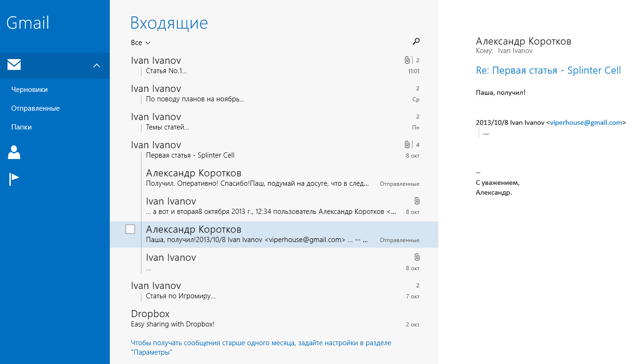Click the mail envelope icon in sidebar
Screen dimensions: 635x364
tap(14, 65)
